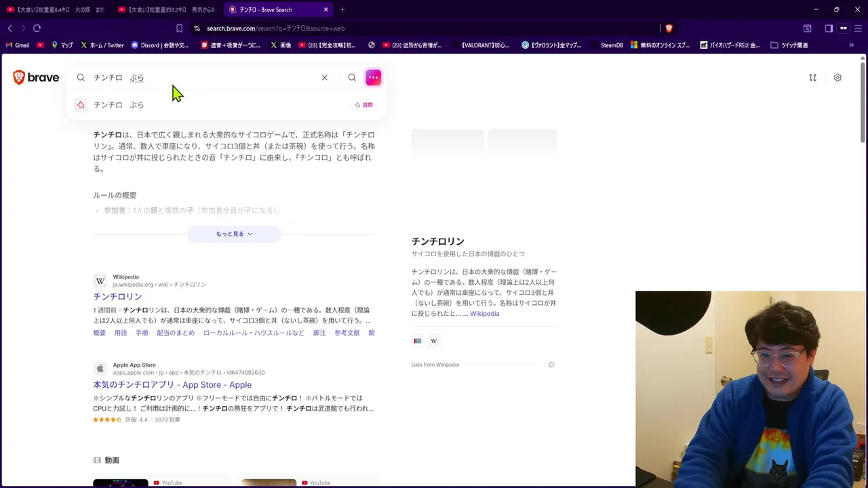The height and width of the screenshot is (488, 868).
Task: Clear the search query with X
Action: coord(325,77)
